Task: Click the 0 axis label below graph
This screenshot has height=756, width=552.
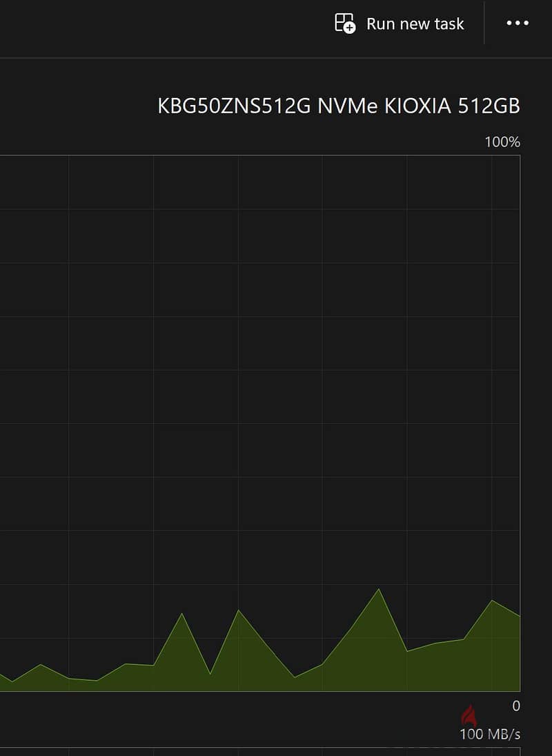Action: 516,706
